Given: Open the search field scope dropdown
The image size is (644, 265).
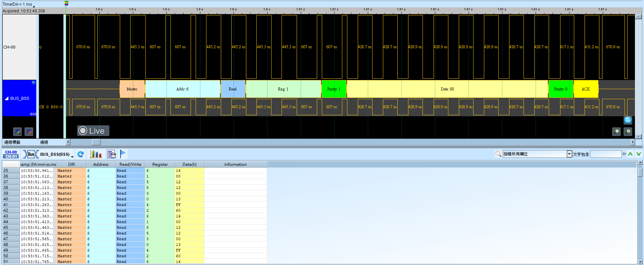Looking at the screenshot, I should pos(569,154).
